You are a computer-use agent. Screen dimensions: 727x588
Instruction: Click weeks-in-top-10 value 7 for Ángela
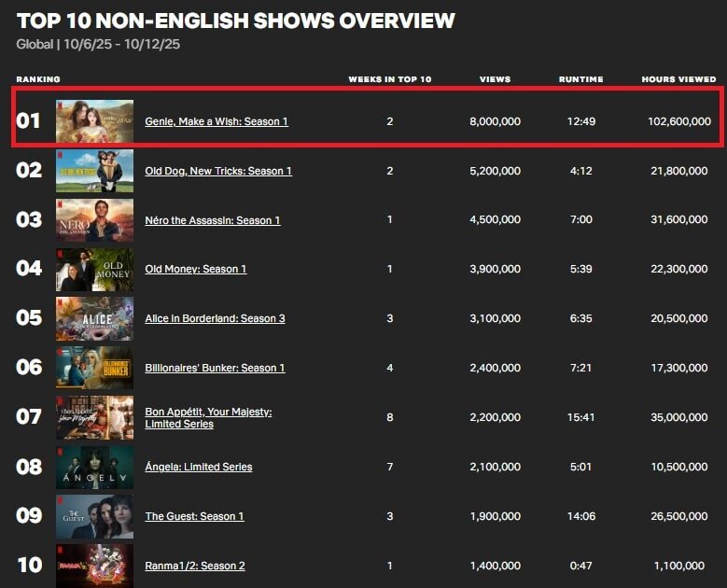pyautogui.click(x=390, y=467)
